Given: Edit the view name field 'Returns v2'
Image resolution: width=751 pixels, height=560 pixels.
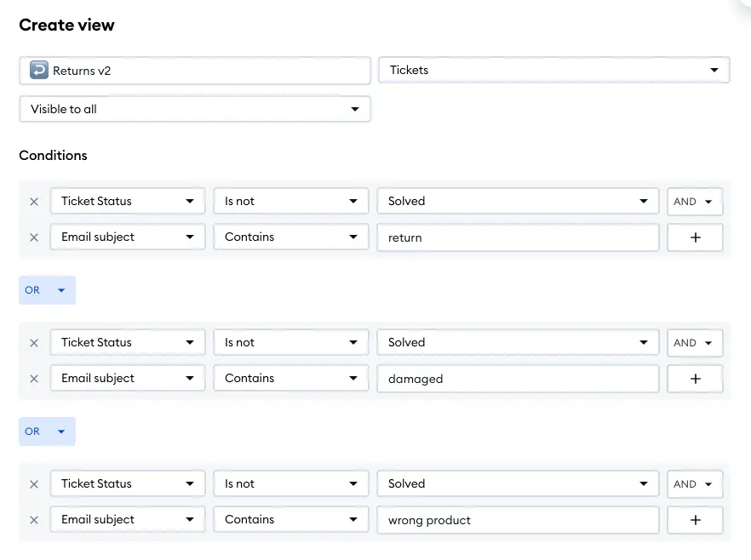Looking at the screenshot, I should [x=194, y=71].
